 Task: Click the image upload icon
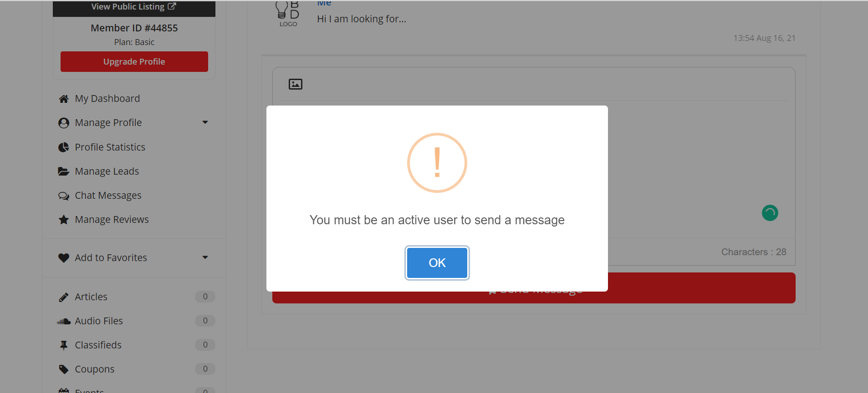click(295, 84)
